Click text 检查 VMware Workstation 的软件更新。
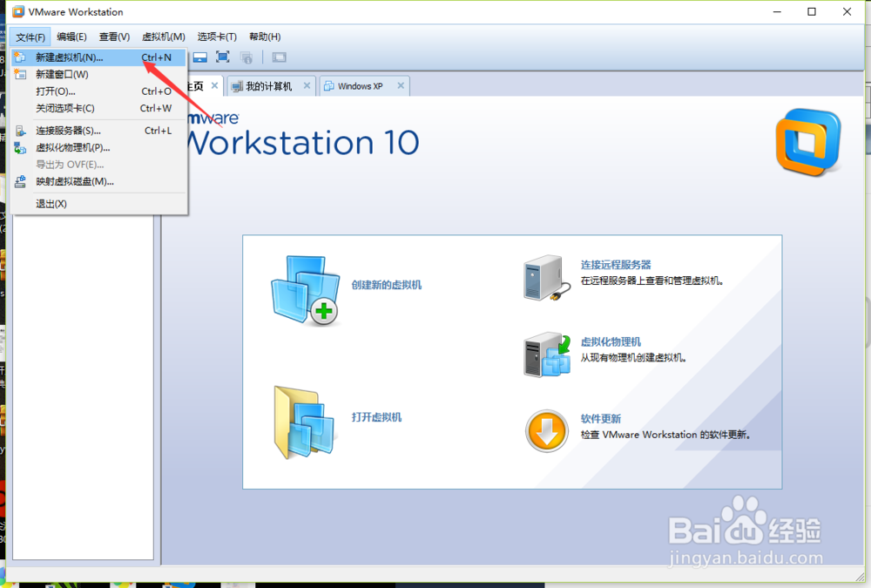The height and width of the screenshot is (588, 871). point(666,435)
